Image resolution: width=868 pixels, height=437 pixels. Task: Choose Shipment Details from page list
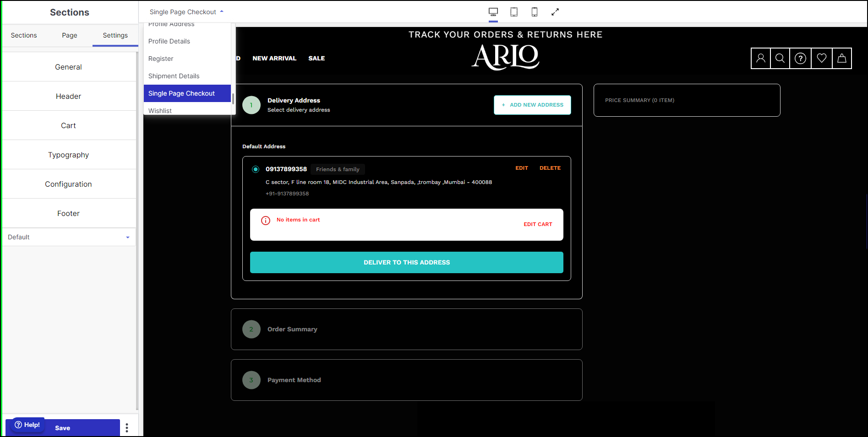point(174,76)
